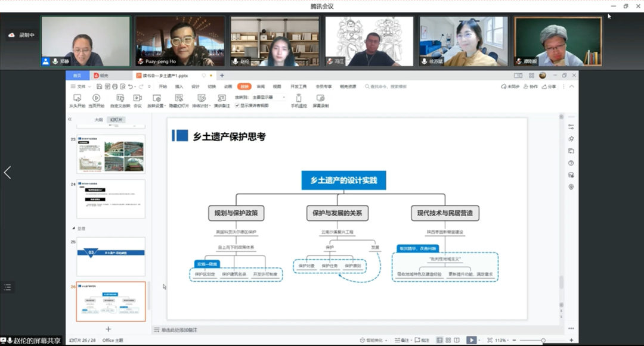Screen dimensions: 644x346
Task: Open the 视图 ribbon tab
Action: [277, 86]
